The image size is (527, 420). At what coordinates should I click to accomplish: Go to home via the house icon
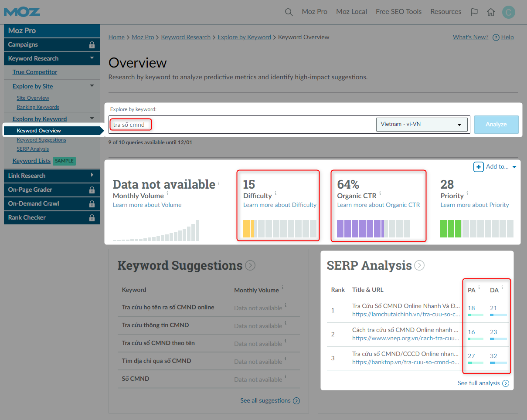click(x=491, y=12)
